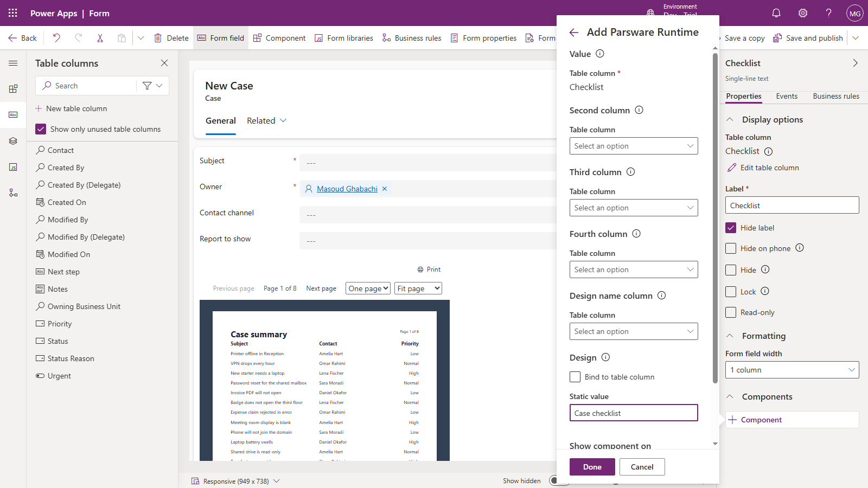The image size is (868, 488).
Task: Click the Cut scissors icon
Action: pos(100,38)
